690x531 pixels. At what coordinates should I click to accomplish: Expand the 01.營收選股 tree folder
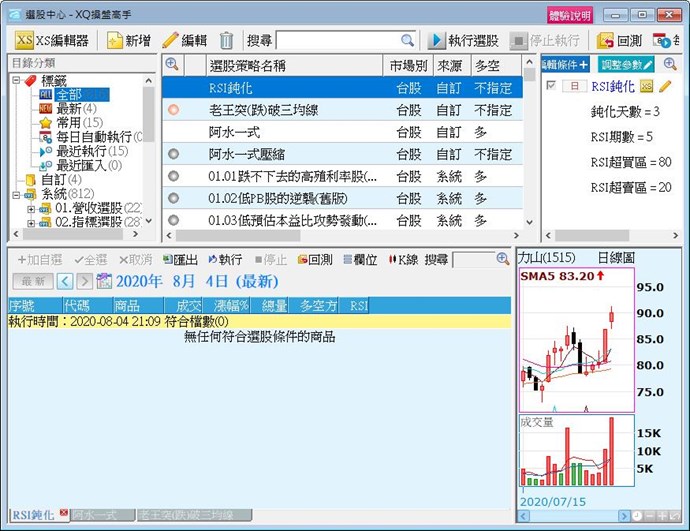coord(31,208)
